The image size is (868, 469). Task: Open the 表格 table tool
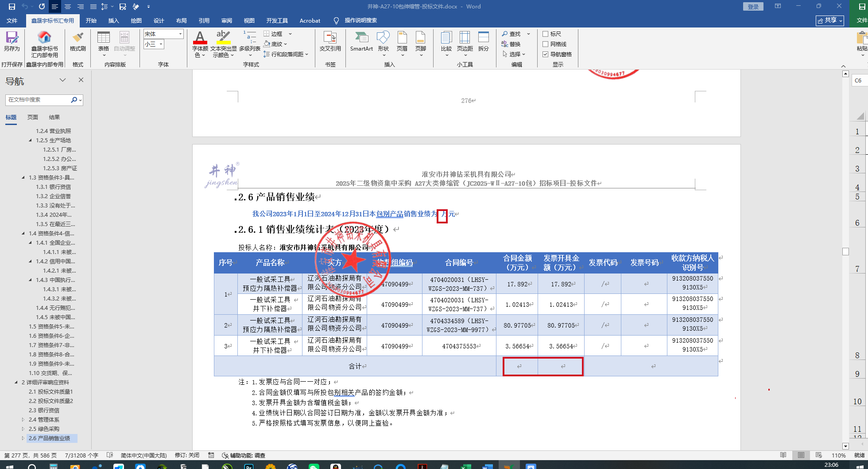pos(104,41)
